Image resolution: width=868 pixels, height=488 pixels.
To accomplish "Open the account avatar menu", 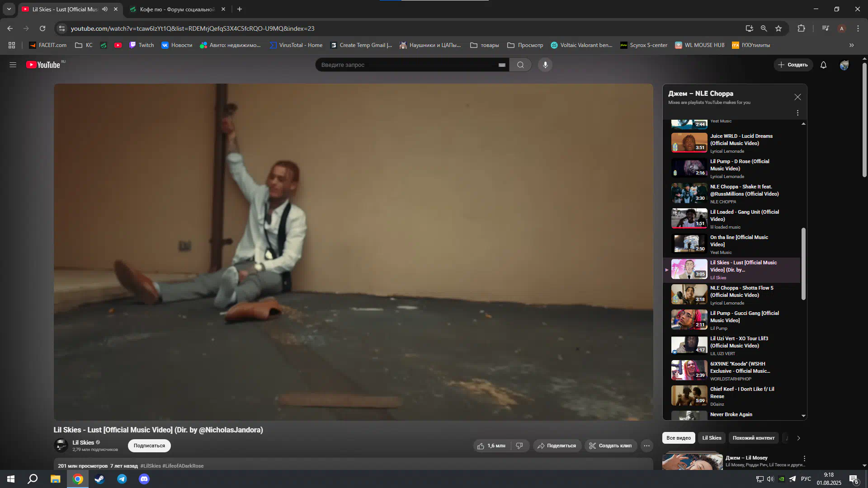I will 844,65.
